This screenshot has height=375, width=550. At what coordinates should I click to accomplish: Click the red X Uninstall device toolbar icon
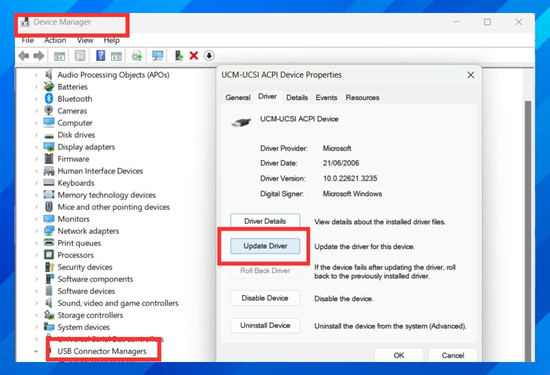point(194,55)
